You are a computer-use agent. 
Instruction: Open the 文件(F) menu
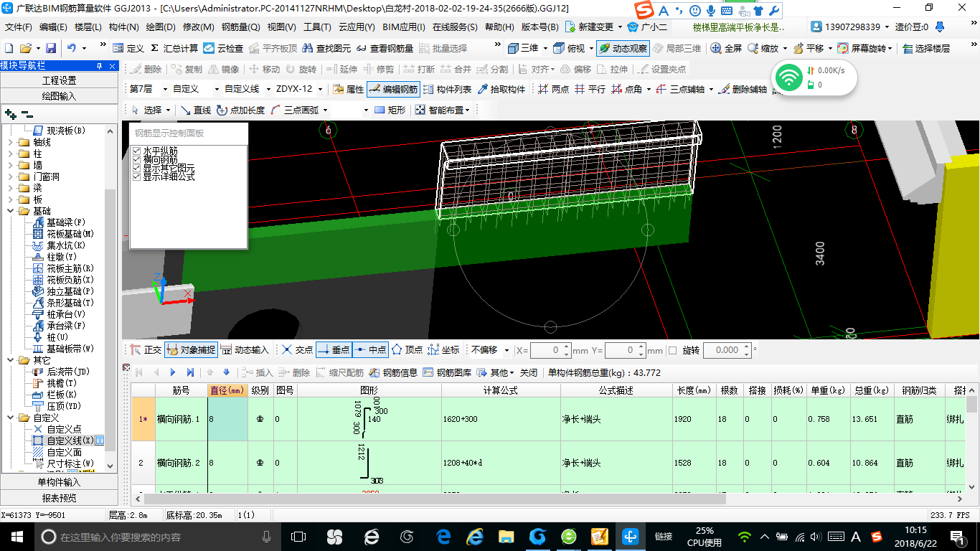[19, 27]
